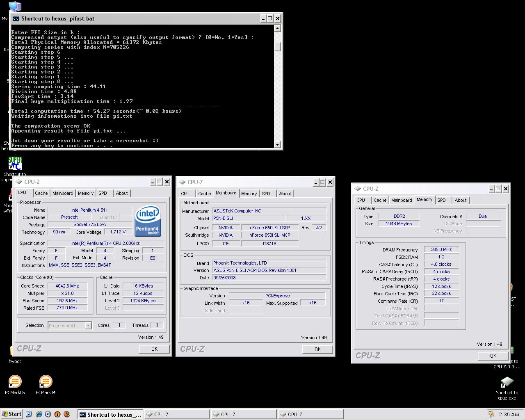This screenshot has width=525, height=420.
Task: Click the memory Size value 2048 MBytes
Action: 399,224
